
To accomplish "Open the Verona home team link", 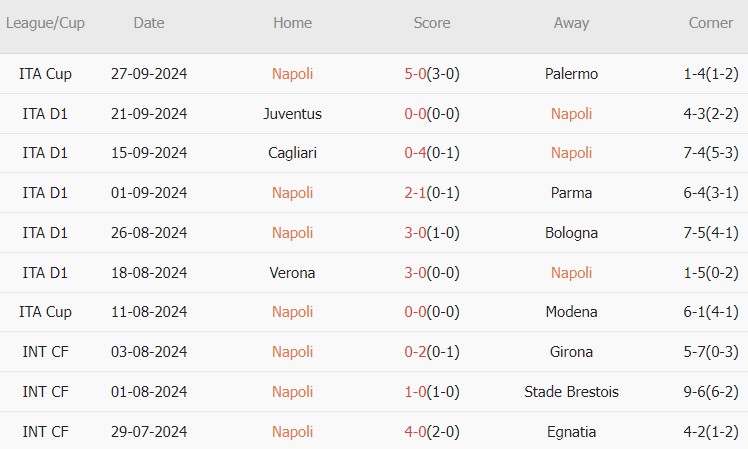I will 292,273.
